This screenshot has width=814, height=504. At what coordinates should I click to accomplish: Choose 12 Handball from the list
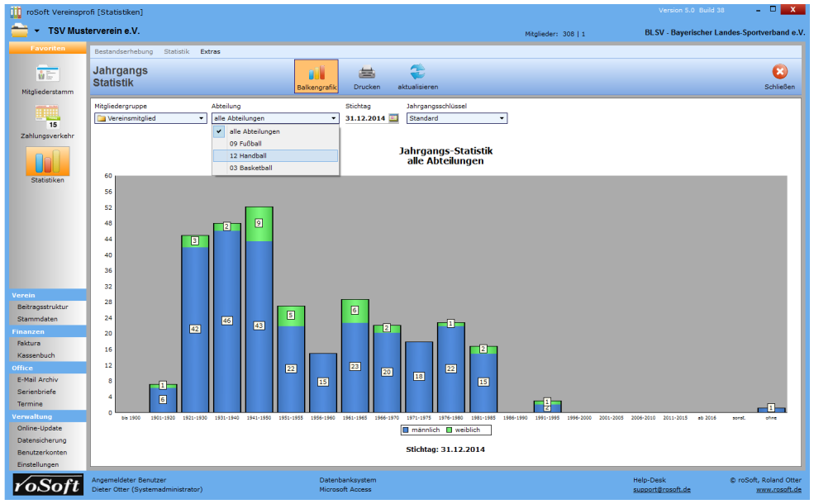point(248,155)
